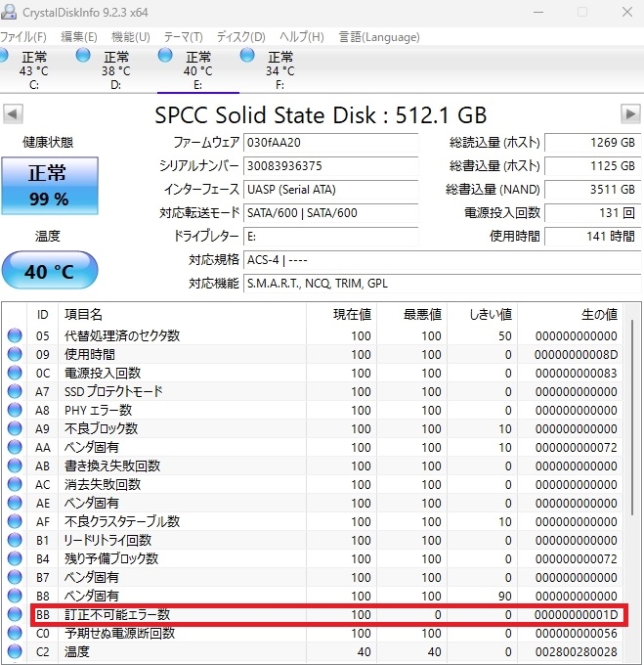The image size is (644, 665).
Task: Click the interface field UASP (Serial ATA)
Action: [331, 190]
